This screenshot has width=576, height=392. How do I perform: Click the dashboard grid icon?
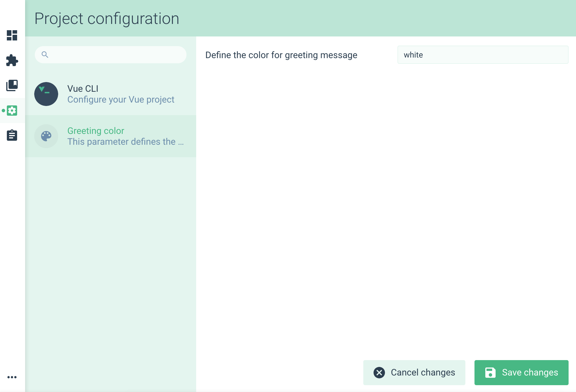pyautogui.click(x=12, y=35)
